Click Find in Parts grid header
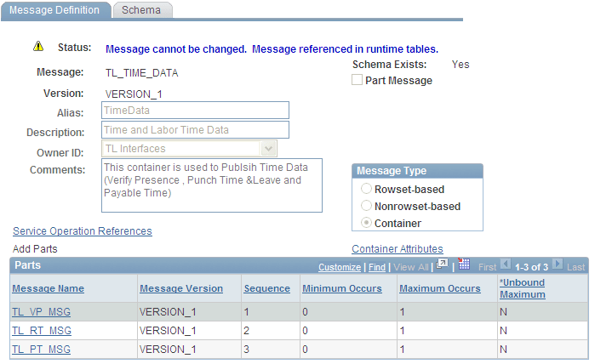Viewport: 595px width, 364px height. 377,267
